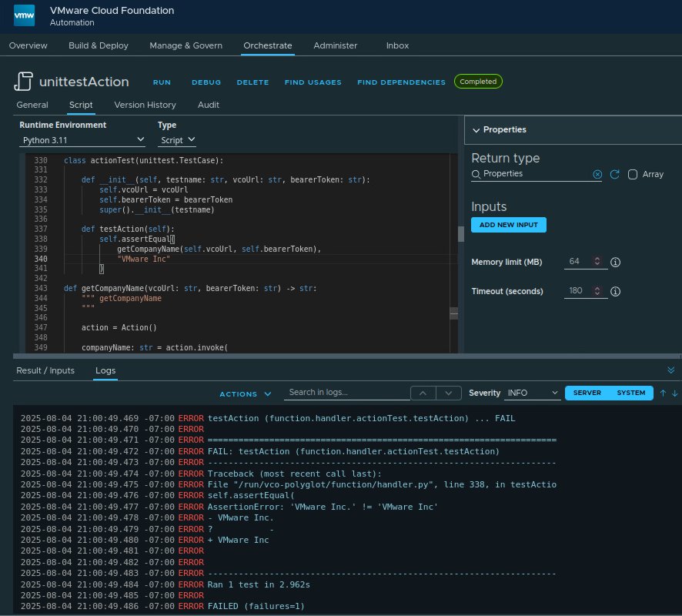Viewport: 682px width, 616px height.
Task: Switch to the General tab
Action: coord(32,105)
